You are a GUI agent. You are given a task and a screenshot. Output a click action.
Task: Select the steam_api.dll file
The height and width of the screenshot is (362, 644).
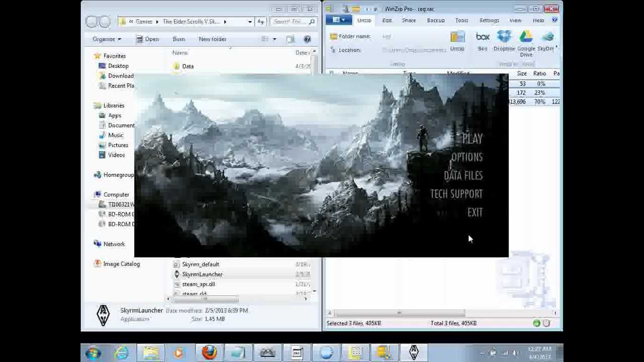point(198,285)
